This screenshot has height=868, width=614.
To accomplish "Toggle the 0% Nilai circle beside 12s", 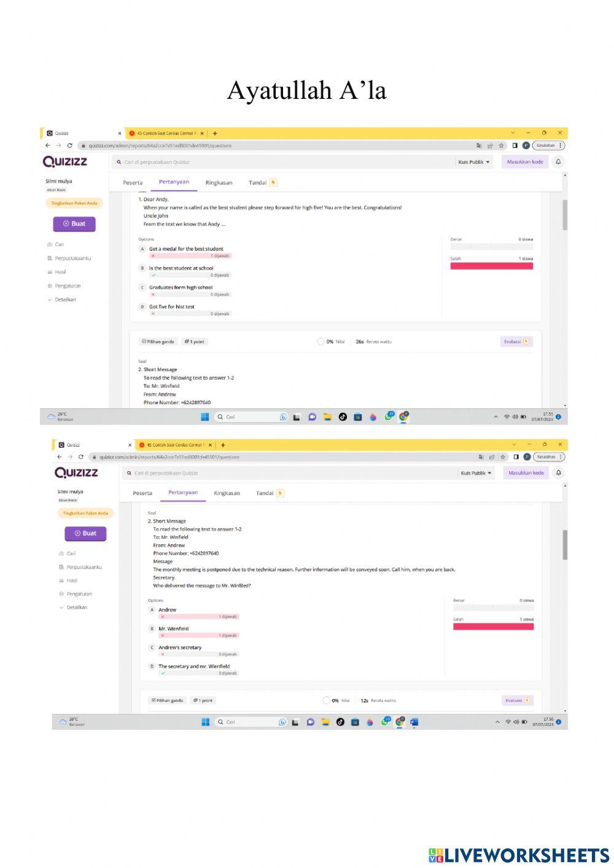I will pyautogui.click(x=326, y=700).
